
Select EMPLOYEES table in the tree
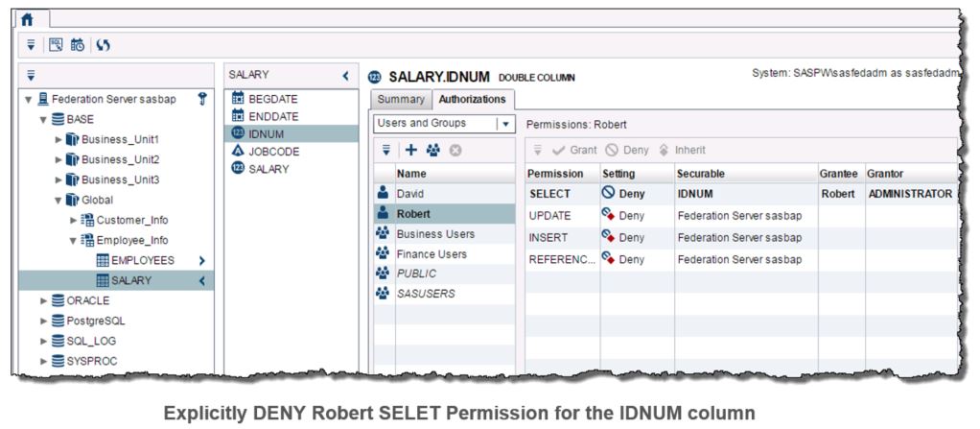point(142,260)
